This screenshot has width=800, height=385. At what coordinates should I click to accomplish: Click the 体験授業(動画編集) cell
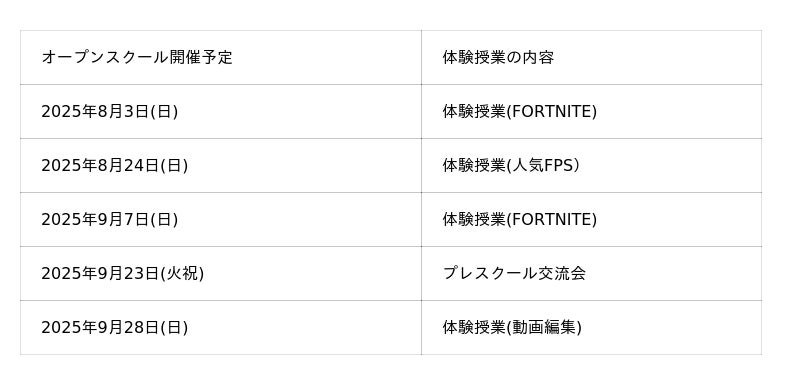592,328
